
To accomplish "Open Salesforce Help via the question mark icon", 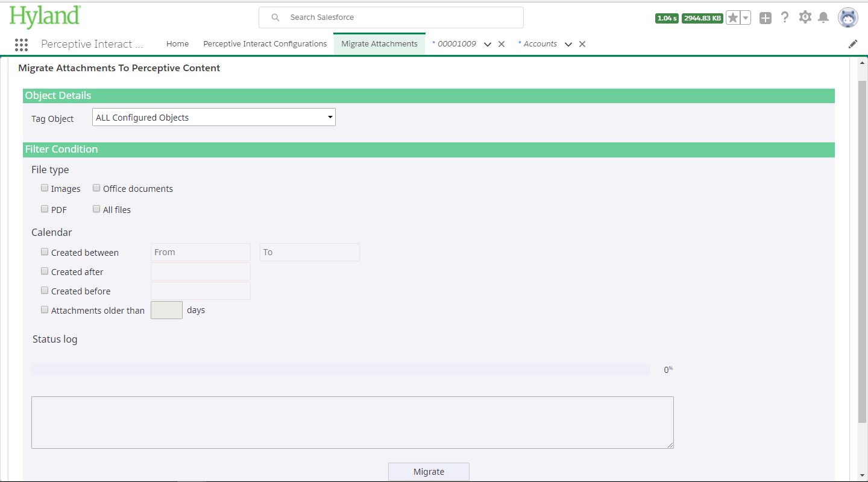I will pyautogui.click(x=785, y=17).
